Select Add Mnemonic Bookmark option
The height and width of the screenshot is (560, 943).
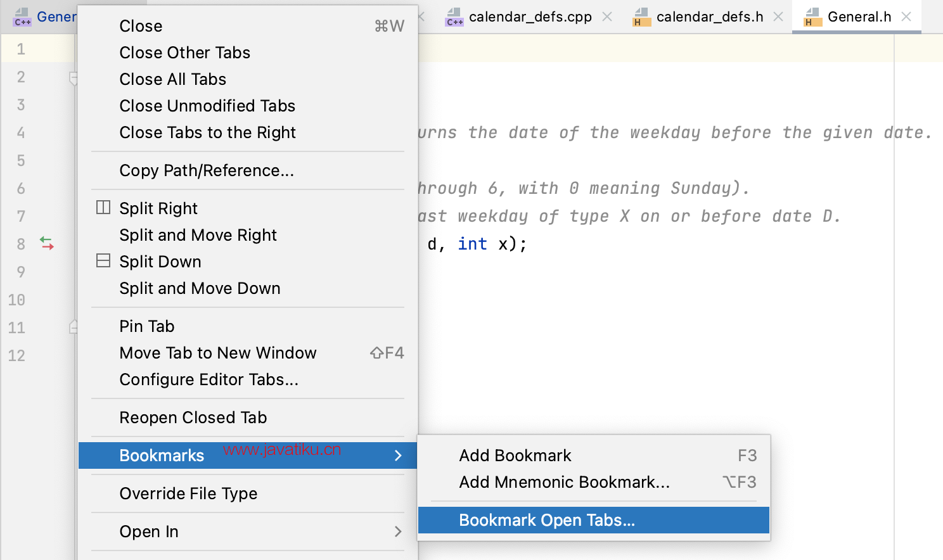click(x=594, y=482)
